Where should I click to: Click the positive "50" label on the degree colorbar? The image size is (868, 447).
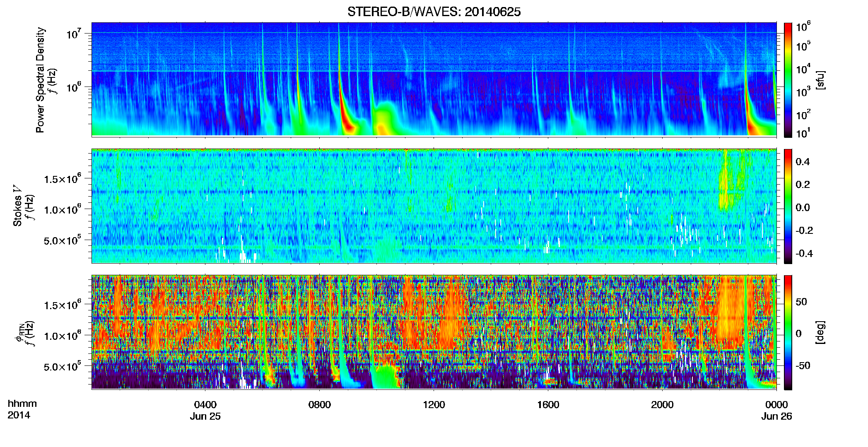[x=801, y=302]
